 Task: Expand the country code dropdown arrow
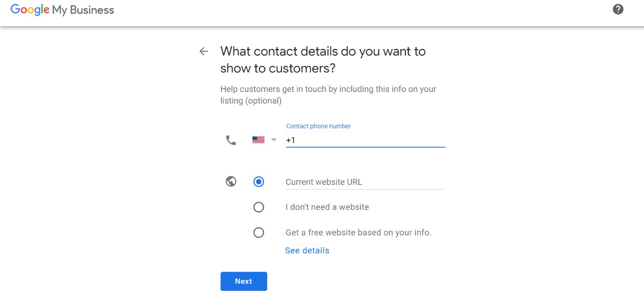[274, 140]
